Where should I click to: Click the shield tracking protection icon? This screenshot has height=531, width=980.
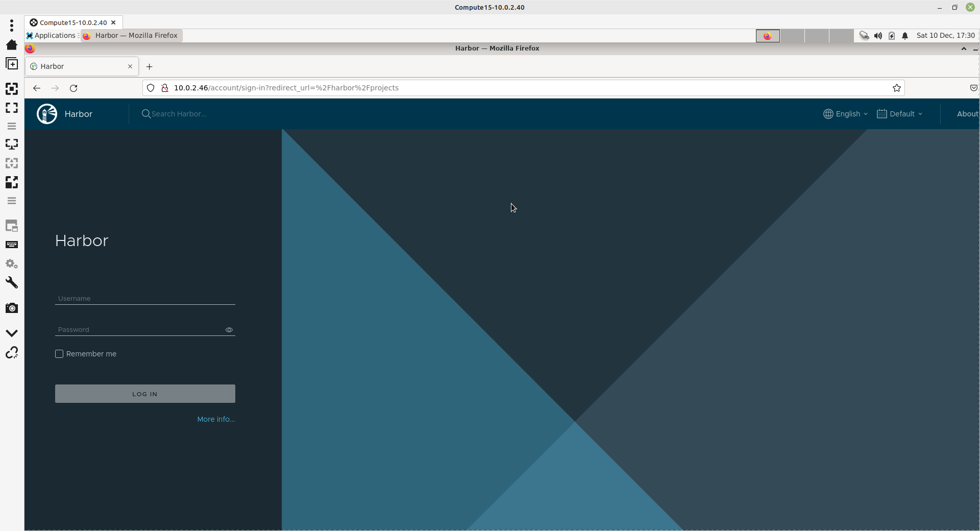coord(151,88)
